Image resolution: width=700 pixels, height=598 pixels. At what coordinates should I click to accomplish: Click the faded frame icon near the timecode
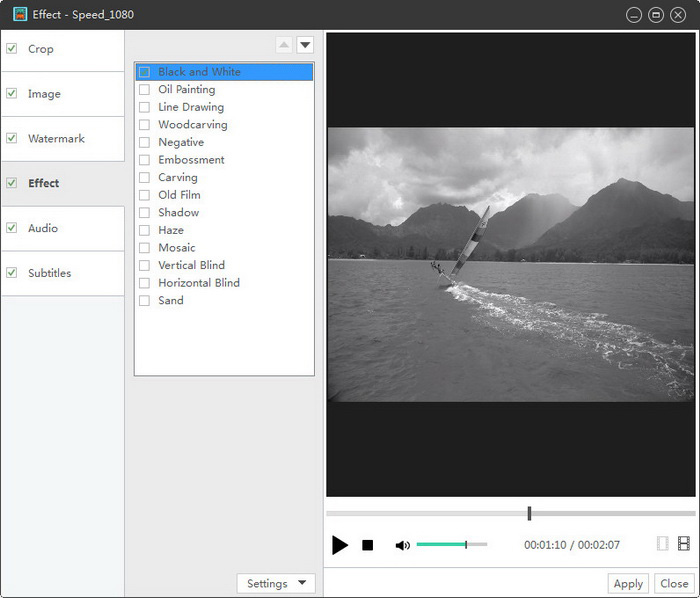tap(662, 544)
